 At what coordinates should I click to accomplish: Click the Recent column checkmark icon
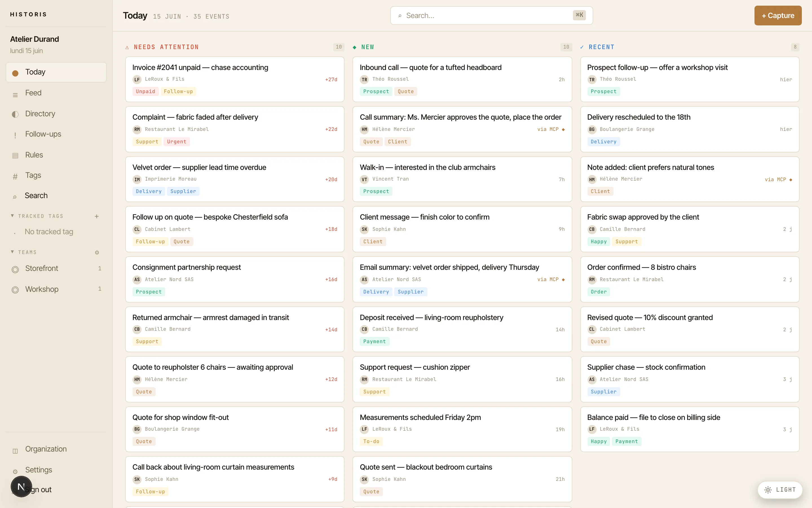[581, 47]
